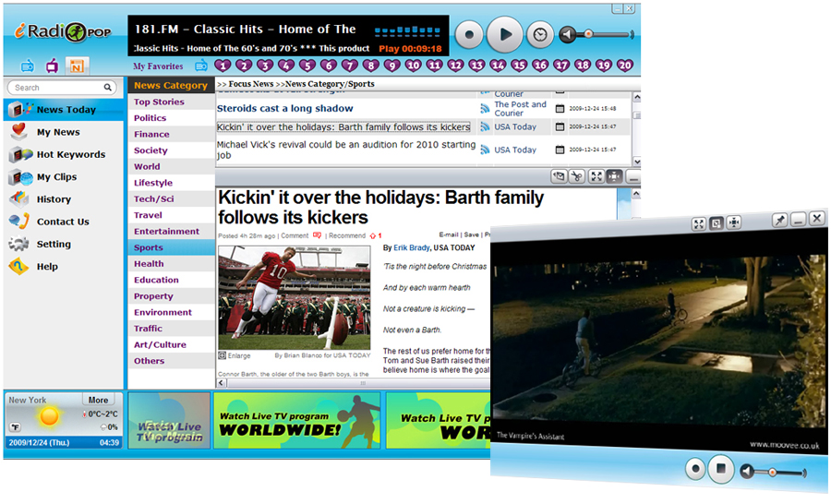
Task: Open 'Steroids cast a long shadow' headline
Action: click(x=284, y=108)
